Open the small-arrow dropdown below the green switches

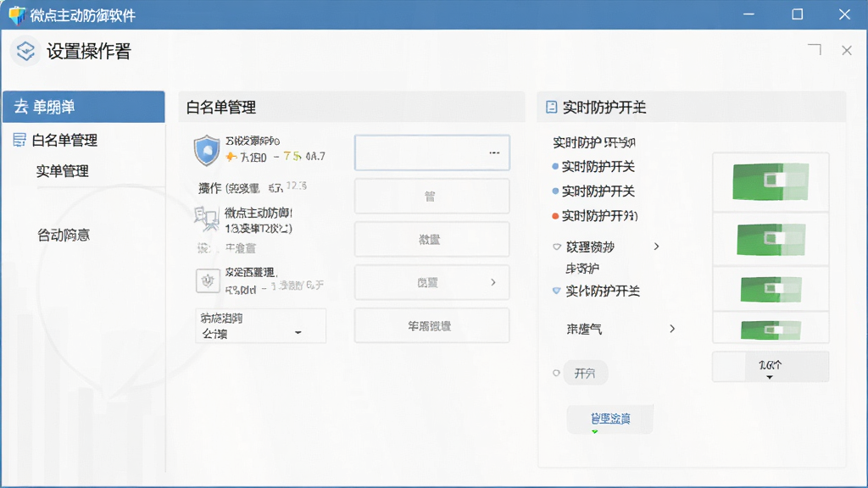pyautogui.click(x=771, y=367)
